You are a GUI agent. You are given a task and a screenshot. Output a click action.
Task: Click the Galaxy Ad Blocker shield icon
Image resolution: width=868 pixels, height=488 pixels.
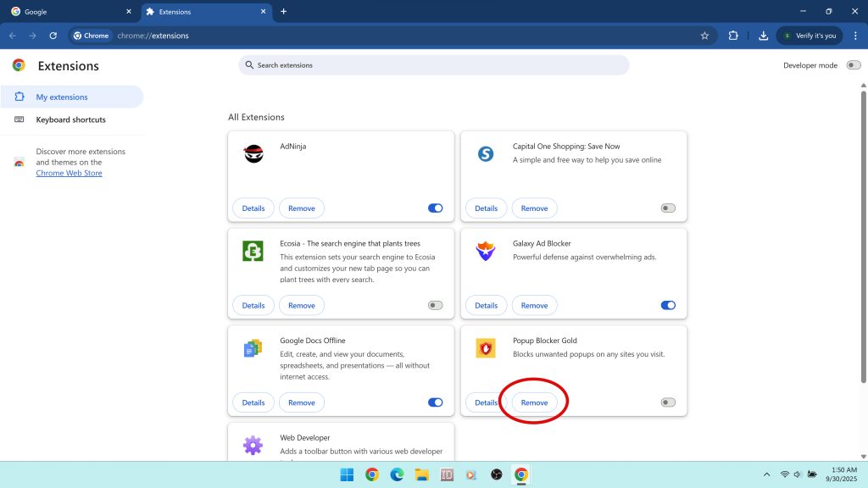(486, 252)
